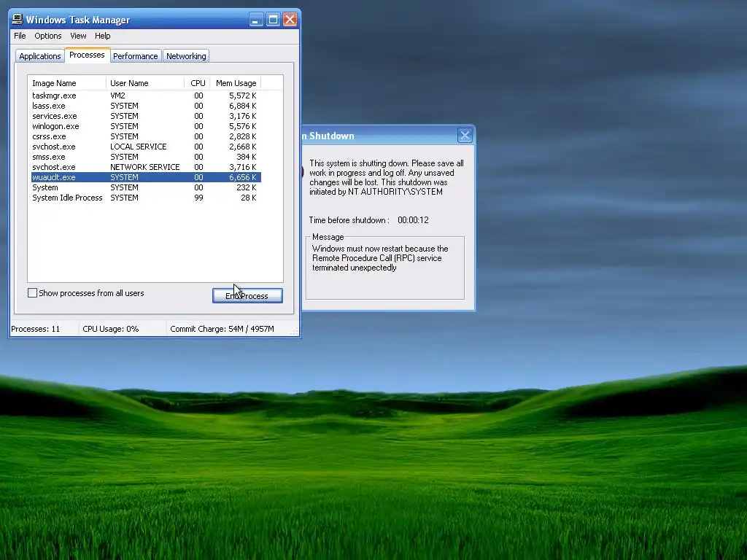The image size is (747, 560).
Task: Click the shutdown countdown 00:00:12
Action: point(413,220)
